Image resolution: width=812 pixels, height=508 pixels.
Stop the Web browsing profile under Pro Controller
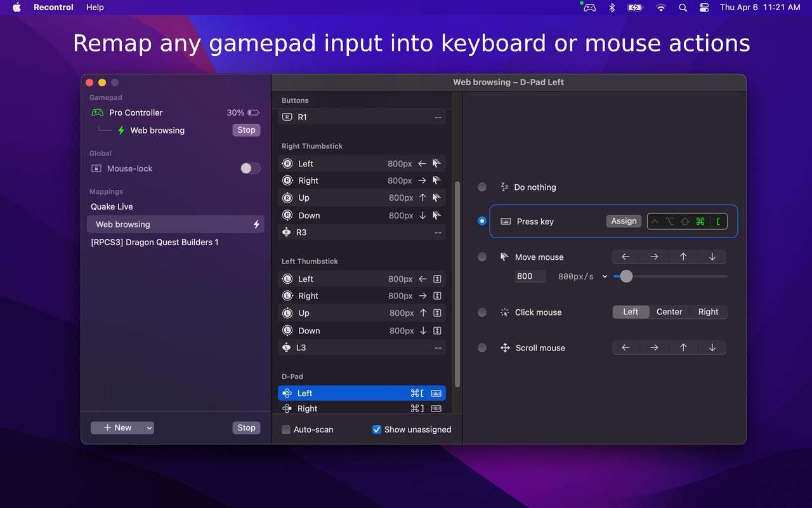[x=246, y=130]
